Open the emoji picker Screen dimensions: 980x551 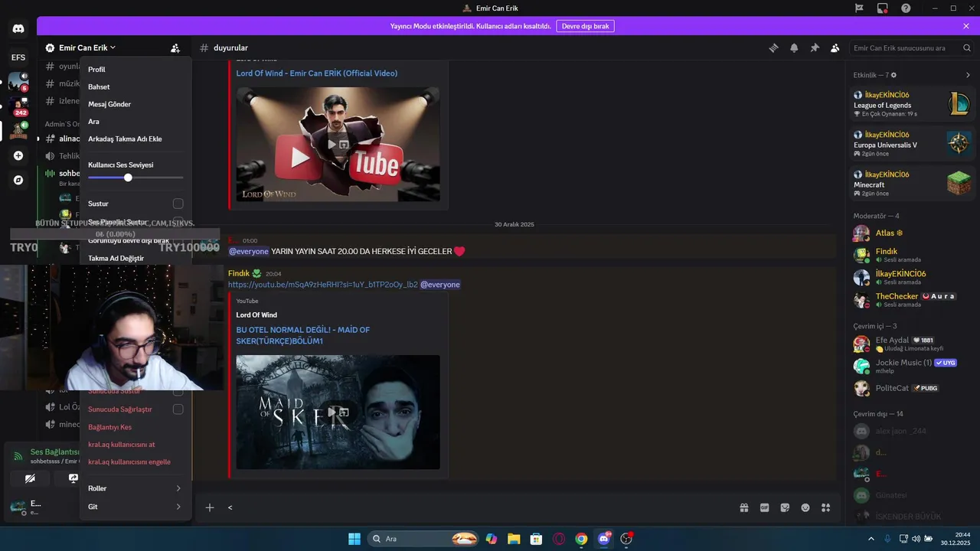click(x=805, y=507)
